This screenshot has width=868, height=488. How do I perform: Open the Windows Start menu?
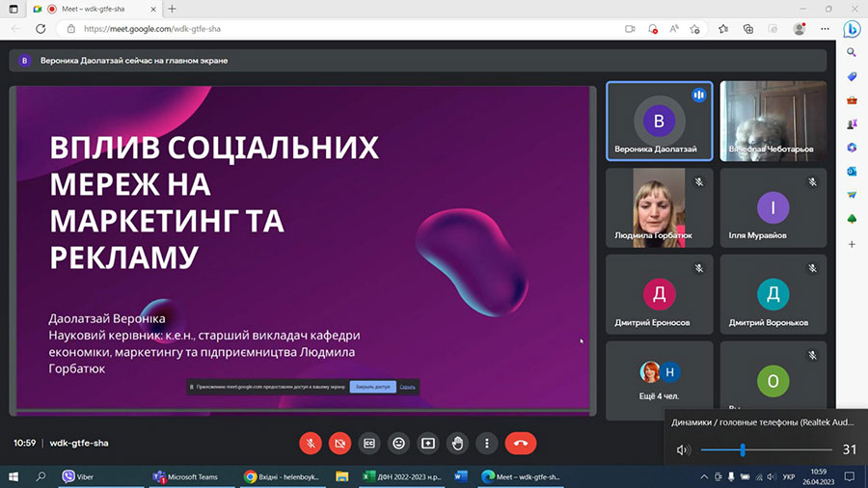click(x=14, y=476)
